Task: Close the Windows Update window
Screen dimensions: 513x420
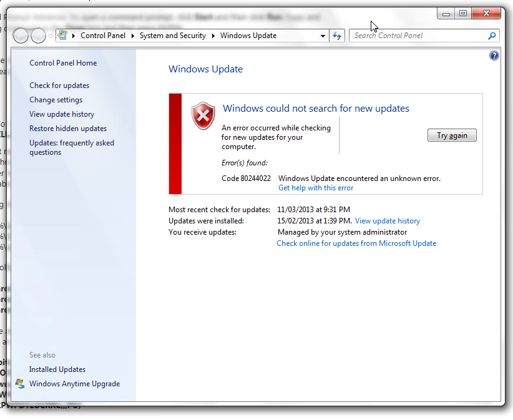Action: tap(486, 13)
